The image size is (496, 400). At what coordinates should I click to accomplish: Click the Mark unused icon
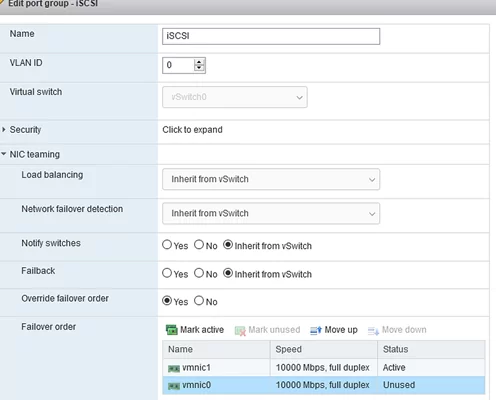tap(240, 331)
